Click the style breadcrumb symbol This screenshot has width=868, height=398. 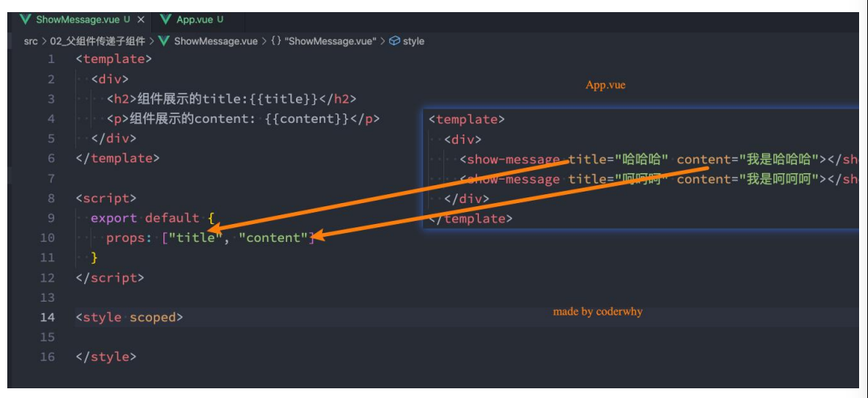pos(413,41)
